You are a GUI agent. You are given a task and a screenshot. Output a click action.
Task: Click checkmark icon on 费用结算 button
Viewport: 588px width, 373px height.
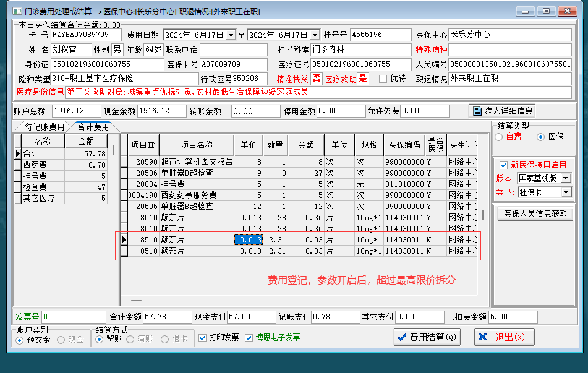click(x=402, y=337)
